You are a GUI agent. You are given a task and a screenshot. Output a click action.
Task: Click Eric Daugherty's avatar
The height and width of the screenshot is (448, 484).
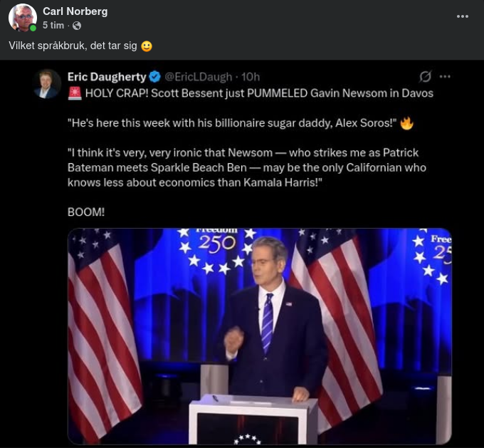click(x=47, y=83)
